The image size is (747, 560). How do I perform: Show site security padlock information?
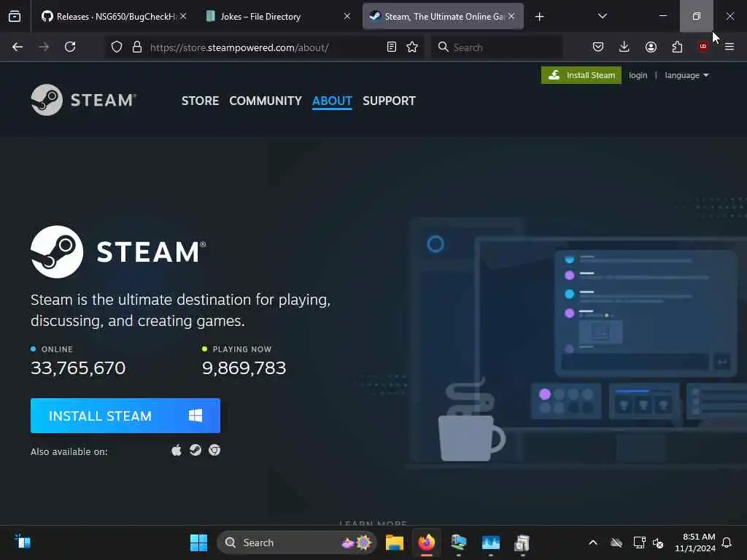[x=136, y=47]
